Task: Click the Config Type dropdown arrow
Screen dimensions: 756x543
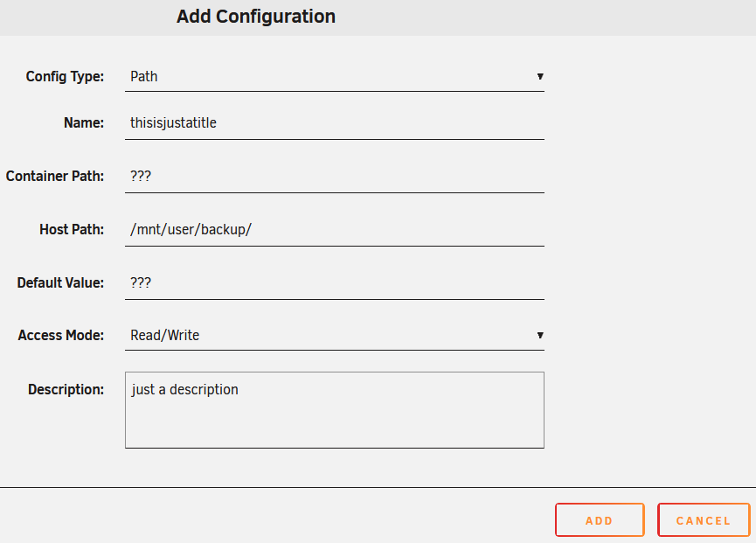Action: tap(540, 77)
